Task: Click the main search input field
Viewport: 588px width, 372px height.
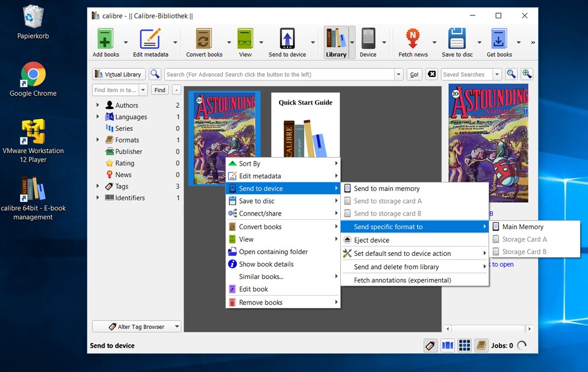Action: coord(279,74)
